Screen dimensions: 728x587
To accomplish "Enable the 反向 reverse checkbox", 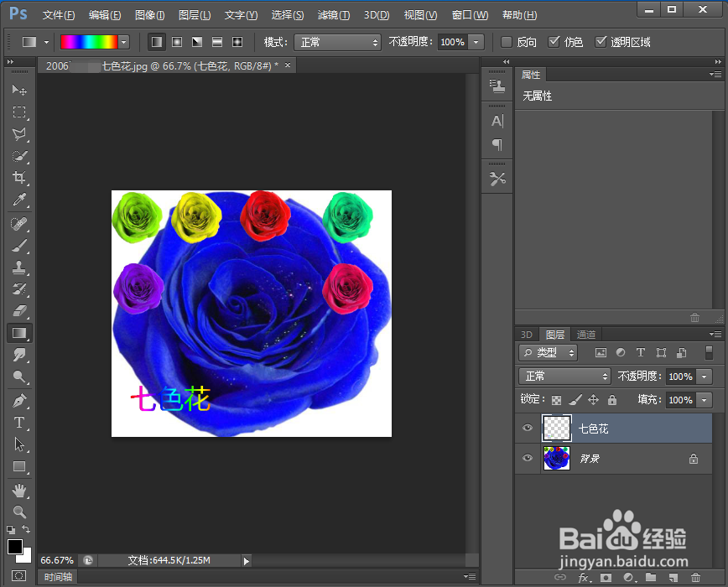I will 507,42.
